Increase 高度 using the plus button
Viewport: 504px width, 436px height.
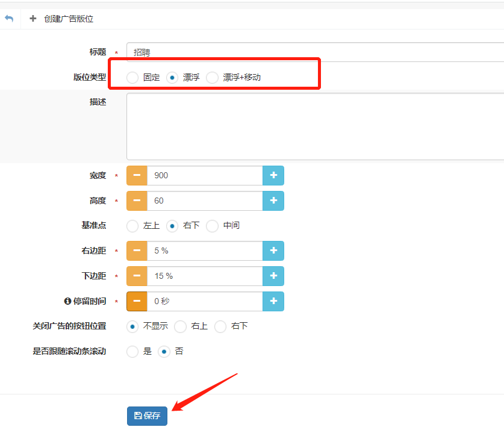click(x=273, y=201)
